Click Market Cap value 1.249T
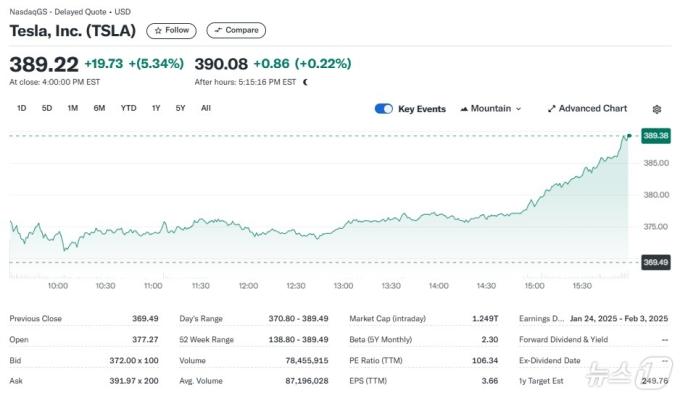The height and width of the screenshot is (398, 680). [x=485, y=319]
